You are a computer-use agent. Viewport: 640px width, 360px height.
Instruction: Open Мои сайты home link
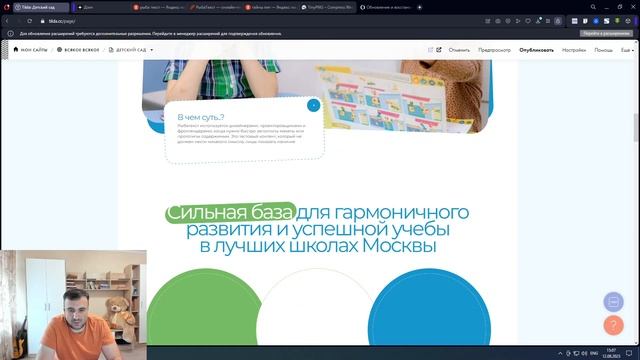(30, 50)
